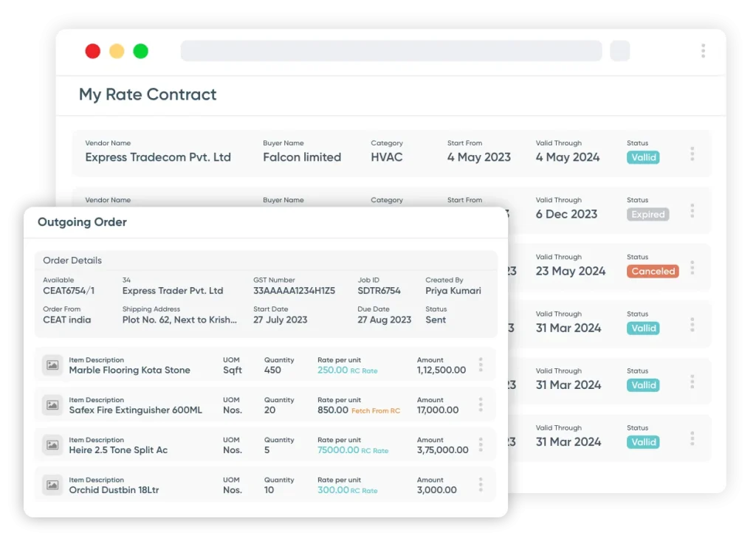Click browser three-dot menu at top right
The height and width of the screenshot is (541, 756).
click(x=703, y=51)
